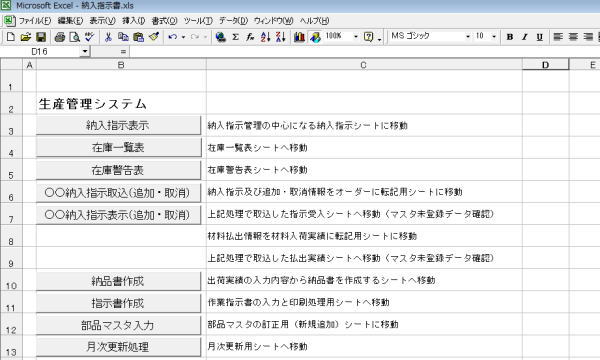Viewport: 600px width, 360px height.
Task: Open the ファイル(F) menu
Action: [x=34, y=21]
